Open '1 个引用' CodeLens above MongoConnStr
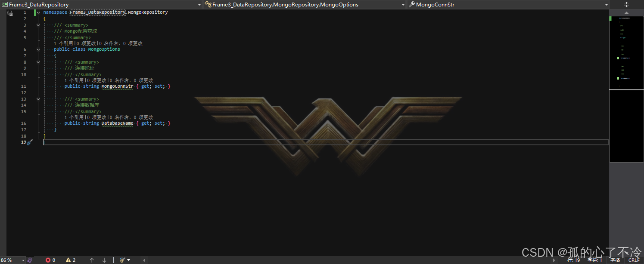 pos(74,80)
